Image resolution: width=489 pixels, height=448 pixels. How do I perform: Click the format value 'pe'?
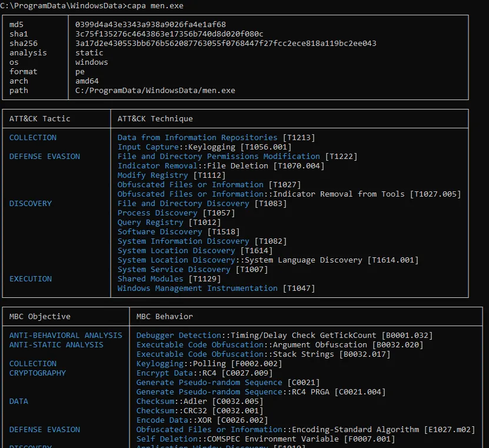(80, 71)
